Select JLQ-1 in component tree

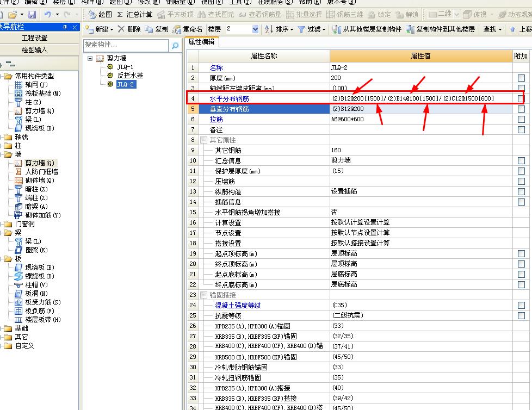125,67
